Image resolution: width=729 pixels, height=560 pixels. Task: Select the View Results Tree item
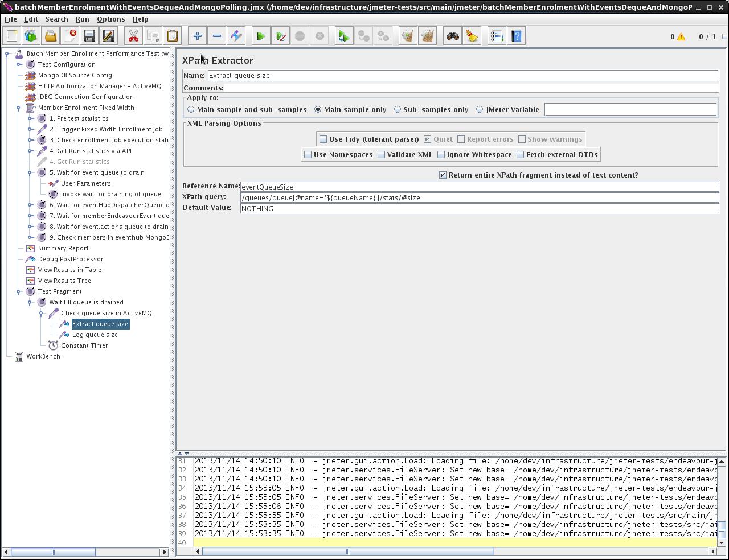pos(64,281)
